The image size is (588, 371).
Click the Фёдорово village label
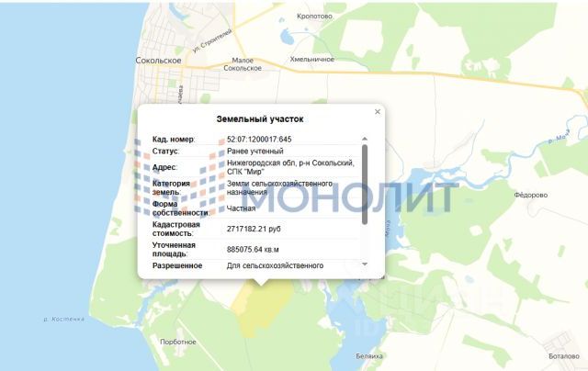pos(531,196)
